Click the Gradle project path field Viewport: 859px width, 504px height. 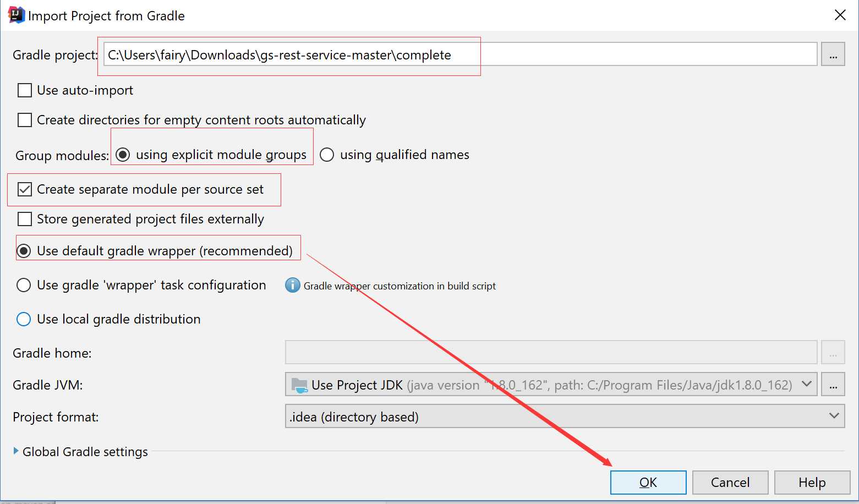coord(460,54)
